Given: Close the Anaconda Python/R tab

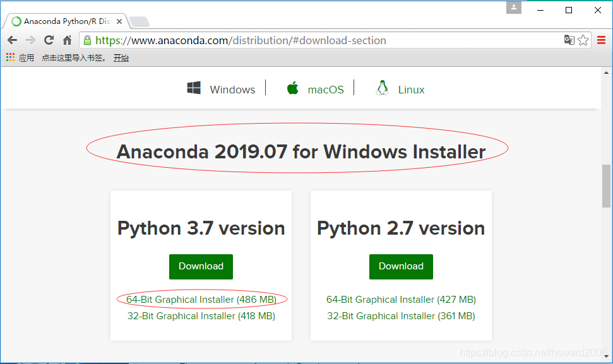Looking at the screenshot, I should pos(119,21).
